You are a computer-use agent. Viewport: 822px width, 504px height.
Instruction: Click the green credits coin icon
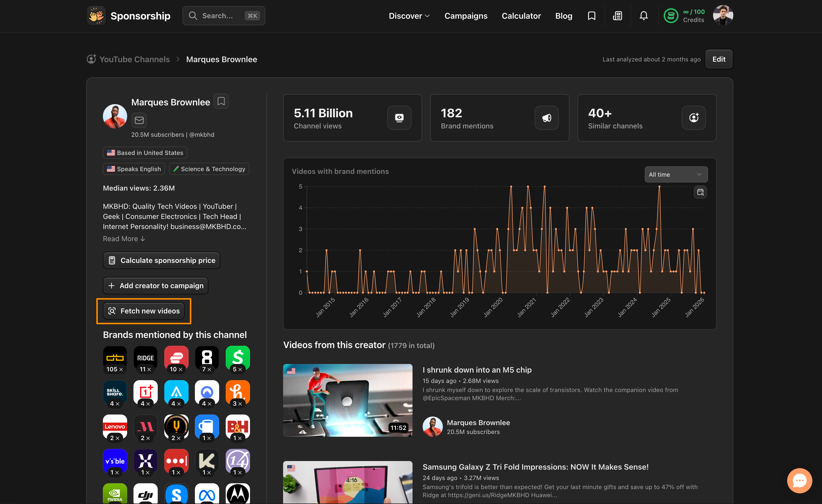tap(671, 16)
